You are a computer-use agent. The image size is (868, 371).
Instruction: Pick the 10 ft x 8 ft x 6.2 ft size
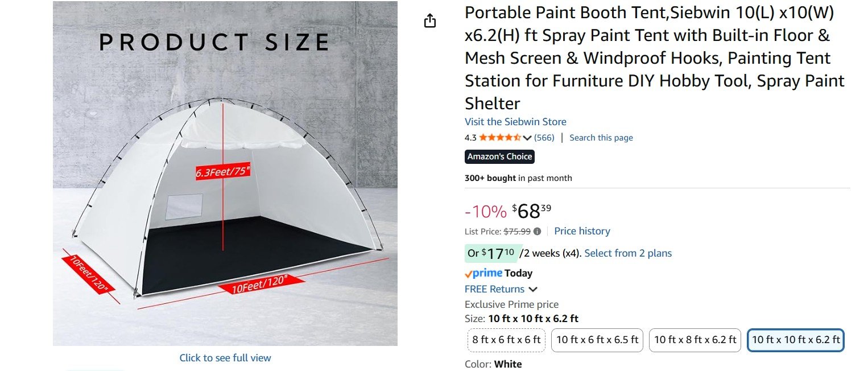click(x=695, y=340)
